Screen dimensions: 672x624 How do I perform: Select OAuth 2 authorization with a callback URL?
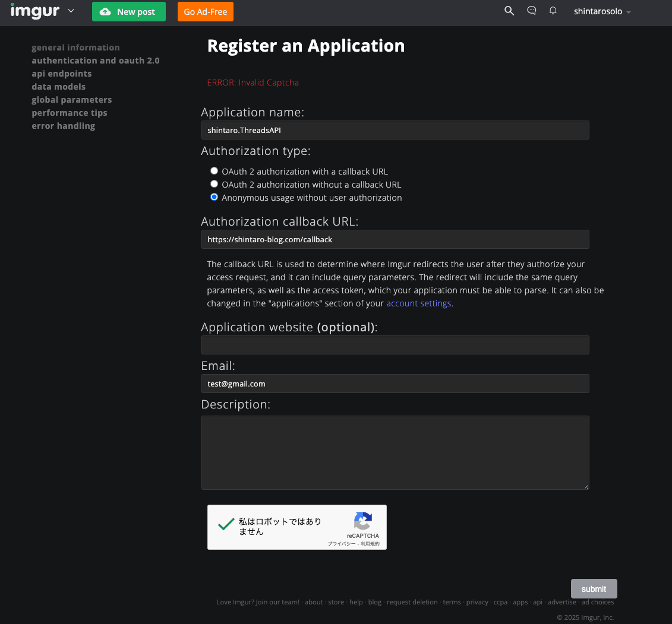(214, 170)
